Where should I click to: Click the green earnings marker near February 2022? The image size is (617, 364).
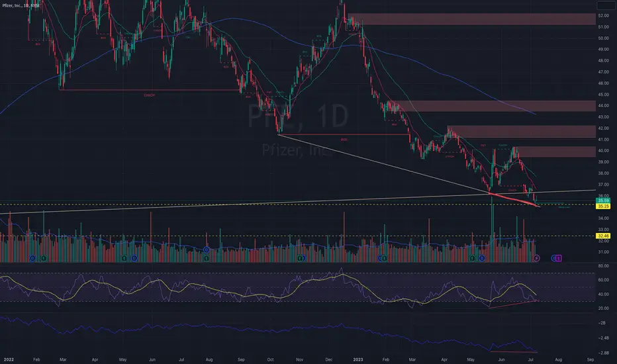tap(43, 258)
